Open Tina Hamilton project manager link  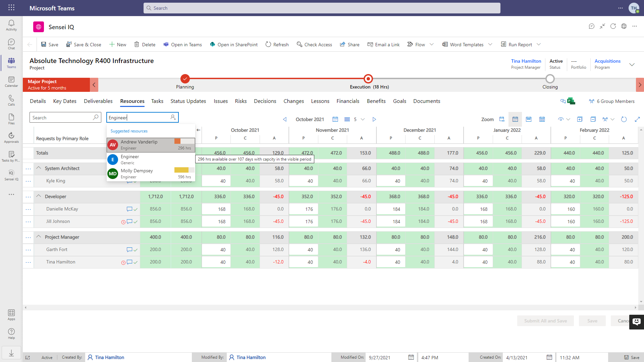(x=526, y=61)
